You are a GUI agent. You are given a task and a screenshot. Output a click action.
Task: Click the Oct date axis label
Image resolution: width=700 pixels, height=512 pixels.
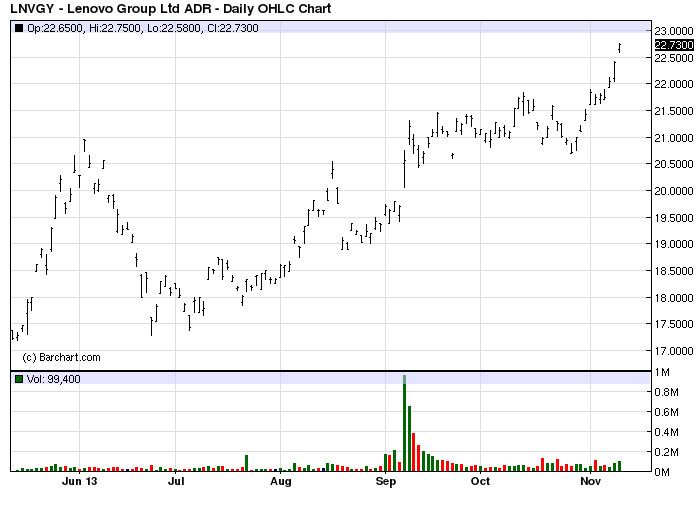click(x=480, y=481)
